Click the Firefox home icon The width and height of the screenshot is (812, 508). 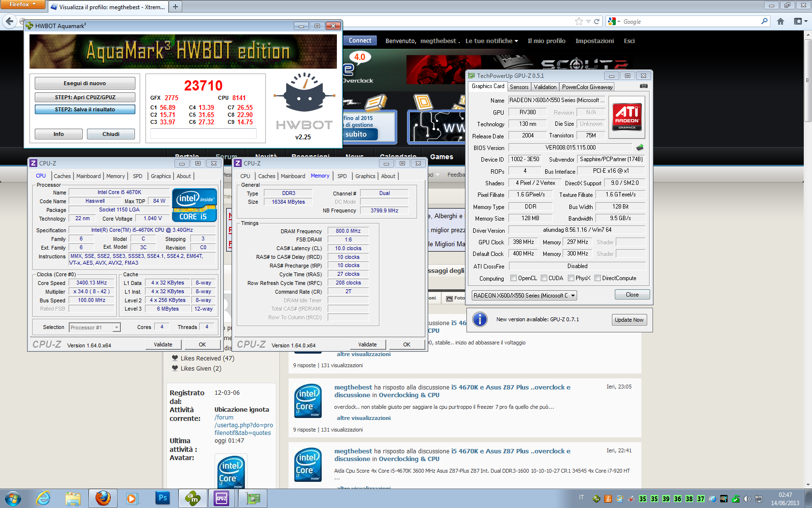(x=781, y=21)
